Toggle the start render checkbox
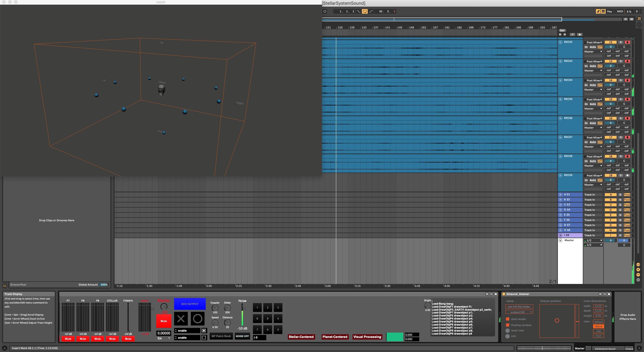This screenshot has width=644, height=352. point(507,319)
